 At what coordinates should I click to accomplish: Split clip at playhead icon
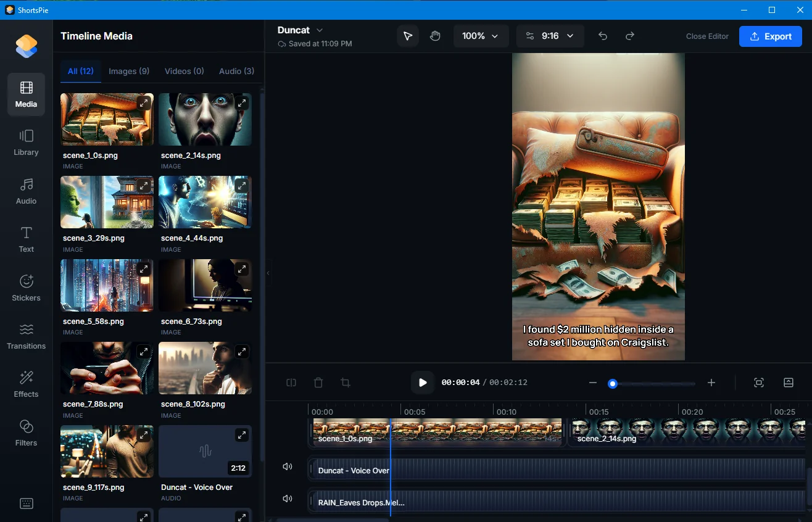coord(291,383)
